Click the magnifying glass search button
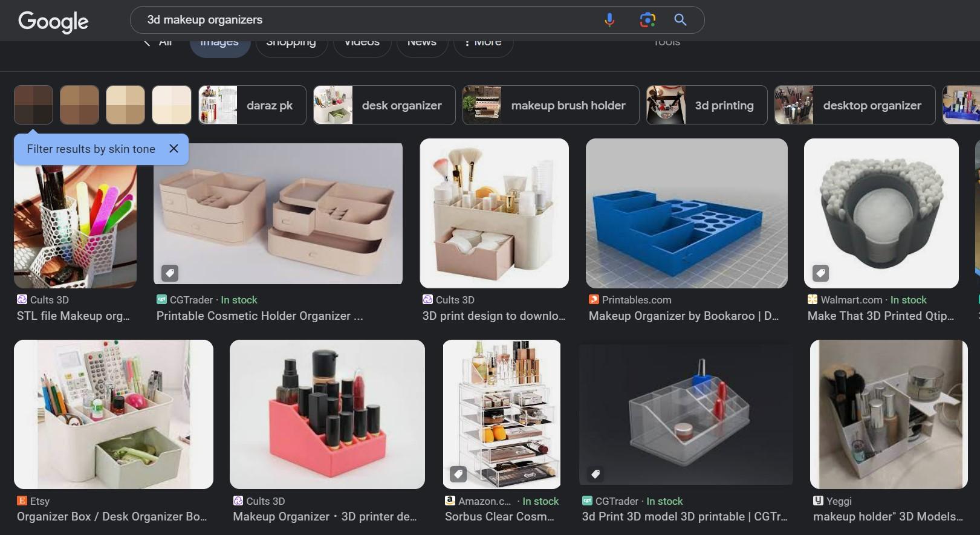The image size is (980, 535). [680, 20]
